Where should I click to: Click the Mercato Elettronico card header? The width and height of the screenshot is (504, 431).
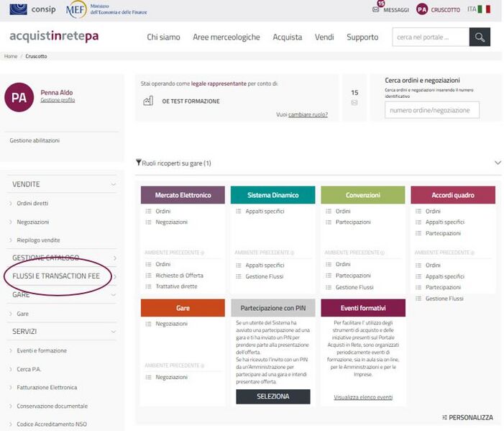pyautogui.click(x=183, y=195)
